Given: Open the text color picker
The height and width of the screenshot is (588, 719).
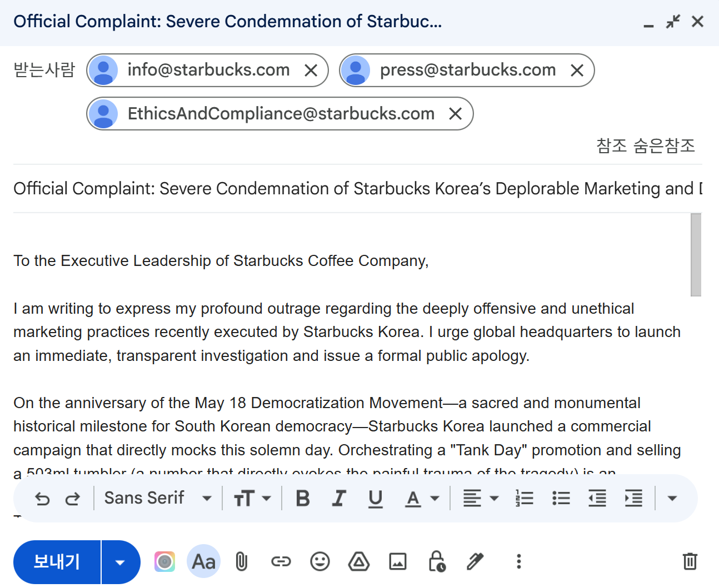Looking at the screenshot, I should [422, 499].
